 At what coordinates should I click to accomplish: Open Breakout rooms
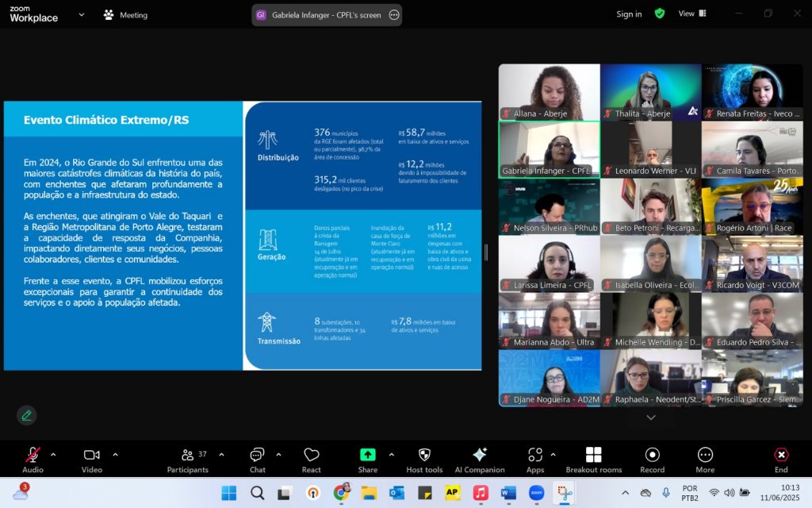tap(593, 459)
